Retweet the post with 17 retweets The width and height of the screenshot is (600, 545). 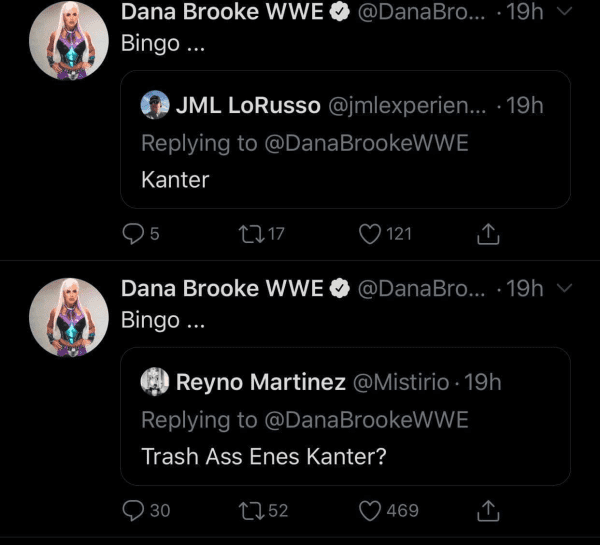point(245,234)
